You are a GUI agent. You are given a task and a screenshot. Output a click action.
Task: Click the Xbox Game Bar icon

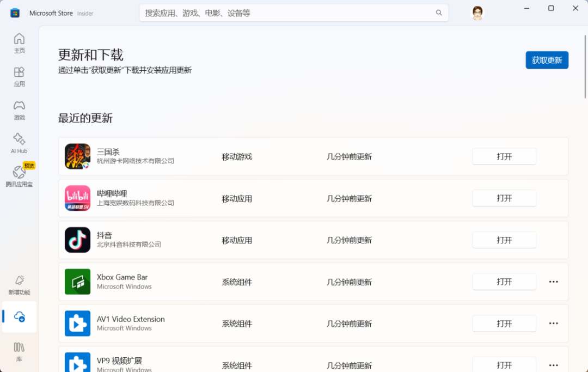(78, 282)
